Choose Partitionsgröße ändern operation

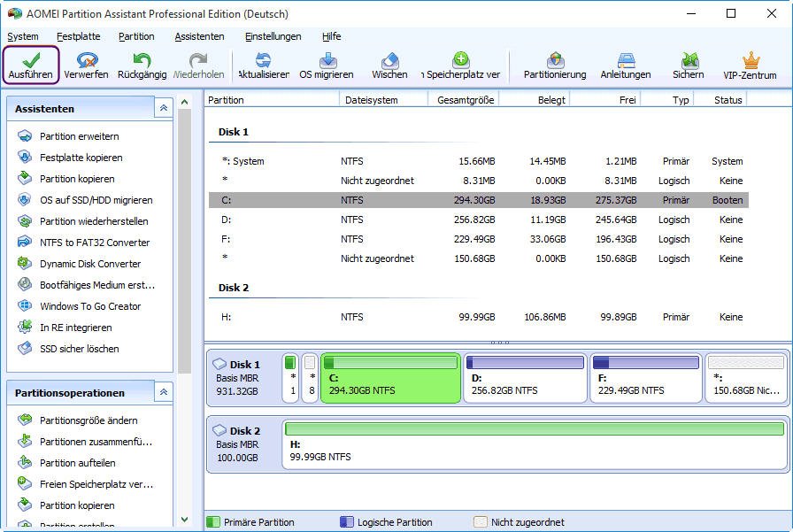(78, 420)
